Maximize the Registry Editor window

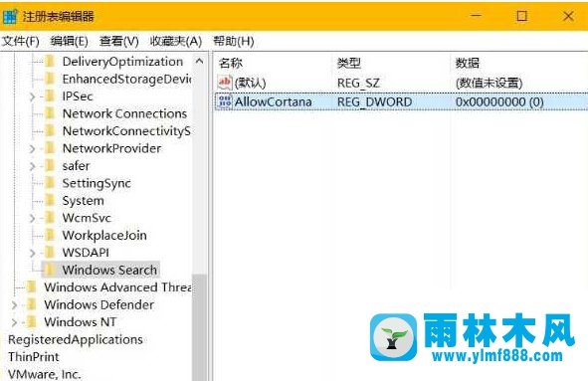click(521, 16)
